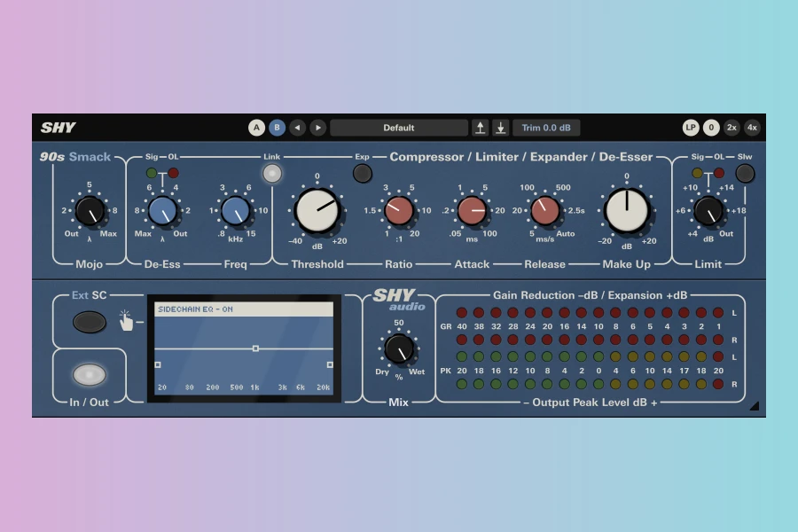798x532 pixels.
Task: Go to next preset arrow
Action: tap(318, 128)
